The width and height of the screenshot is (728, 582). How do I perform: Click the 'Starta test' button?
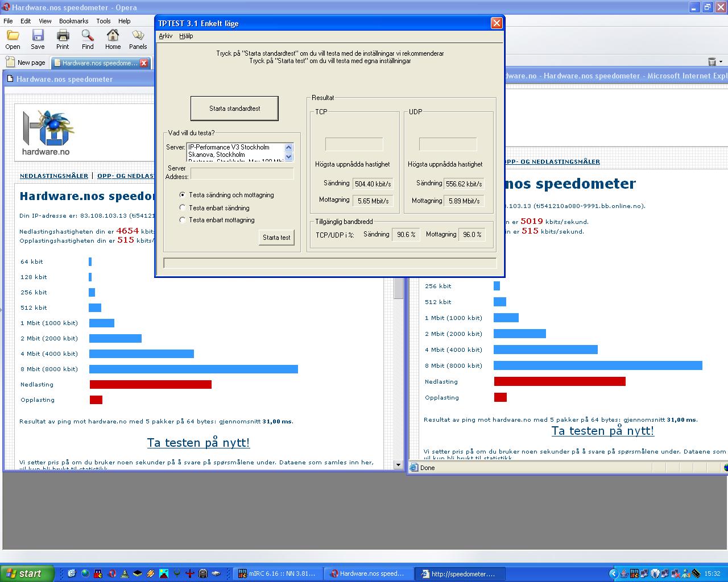276,238
